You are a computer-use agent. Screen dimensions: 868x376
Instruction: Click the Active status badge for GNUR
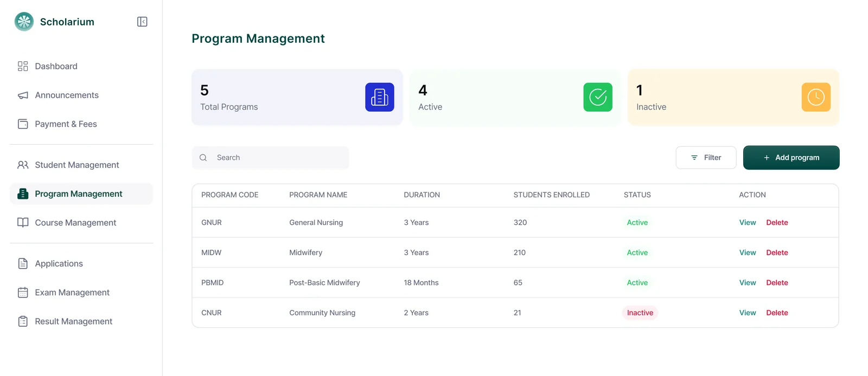[637, 223]
